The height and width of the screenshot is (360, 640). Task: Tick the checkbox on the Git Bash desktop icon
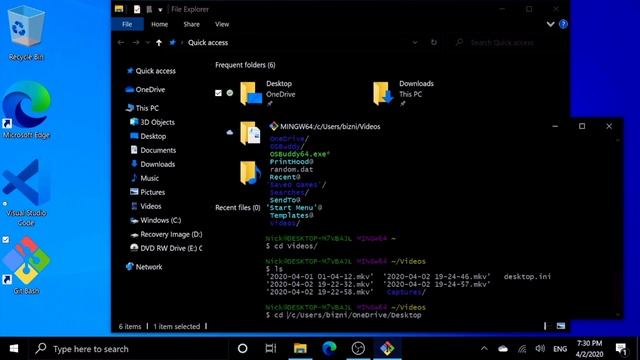[6, 240]
